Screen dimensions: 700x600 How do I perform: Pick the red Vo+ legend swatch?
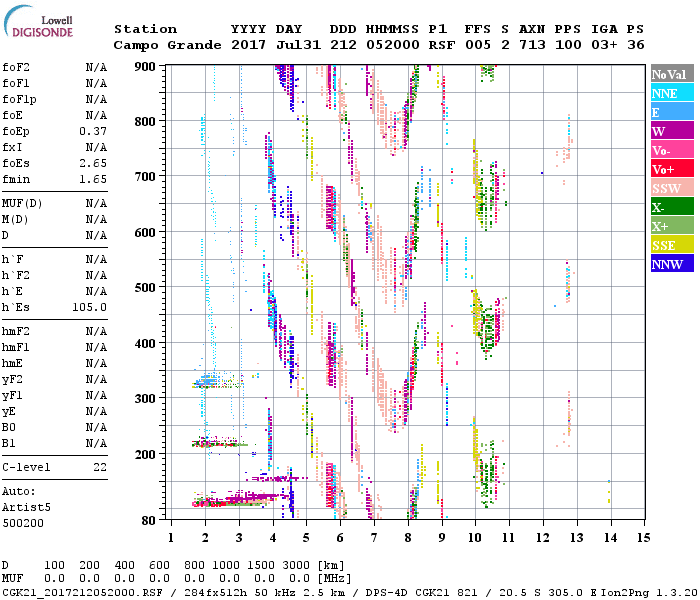tap(671, 169)
